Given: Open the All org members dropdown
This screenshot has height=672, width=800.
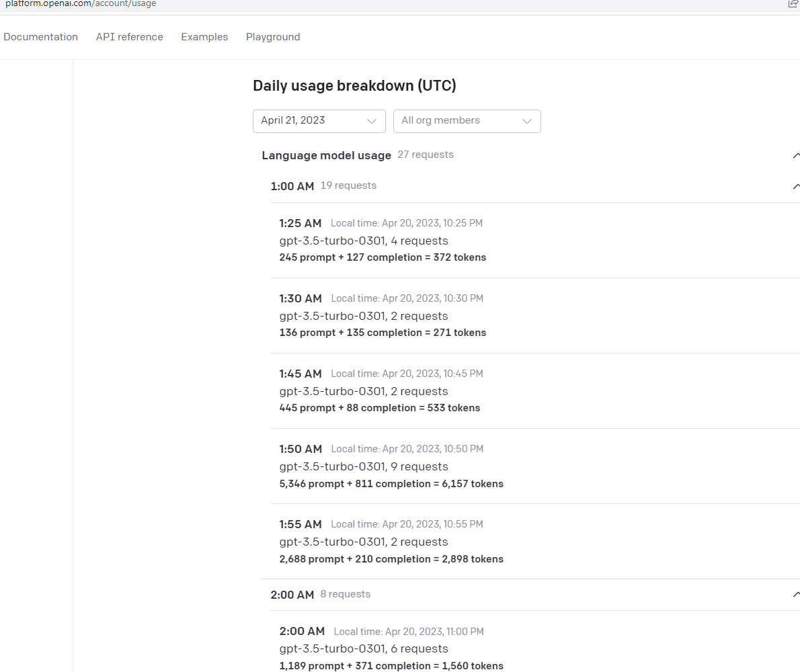Looking at the screenshot, I should point(467,121).
